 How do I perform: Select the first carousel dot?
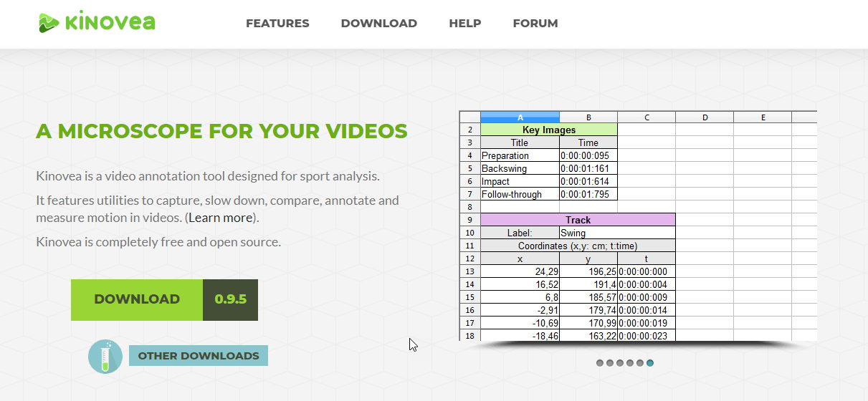point(600,363)
